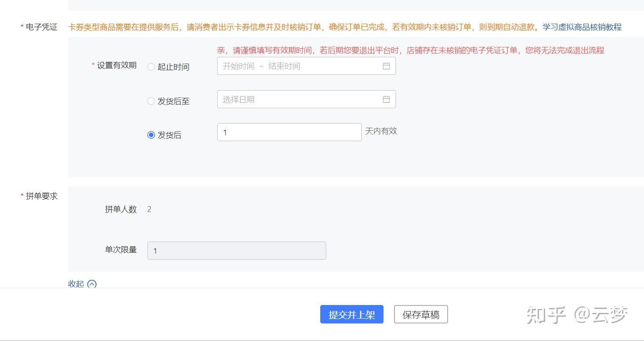644x341 pixels.
Task: Click the calendar icon in 选择日期 field
Action: [386, 100]
